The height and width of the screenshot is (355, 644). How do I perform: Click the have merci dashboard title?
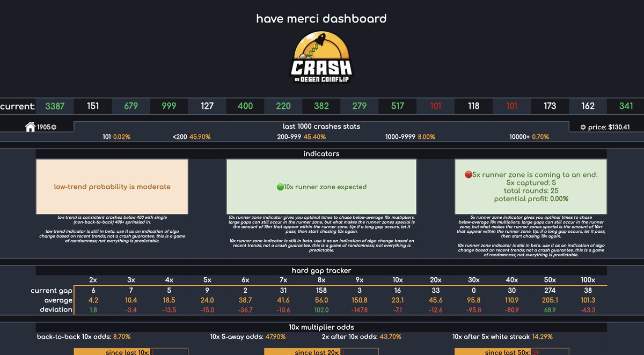(321, 19)
